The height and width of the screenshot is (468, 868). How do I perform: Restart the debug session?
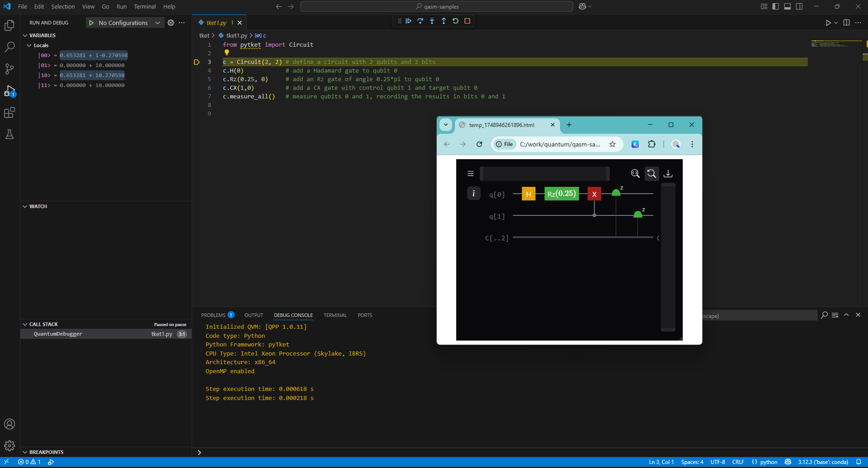(456, 21)
